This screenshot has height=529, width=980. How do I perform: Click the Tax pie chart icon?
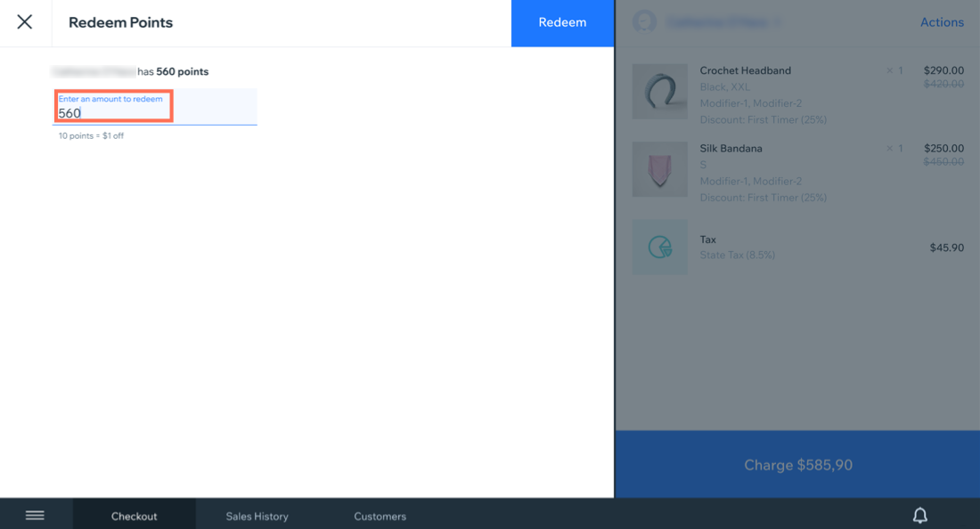(x=659, y=247)
